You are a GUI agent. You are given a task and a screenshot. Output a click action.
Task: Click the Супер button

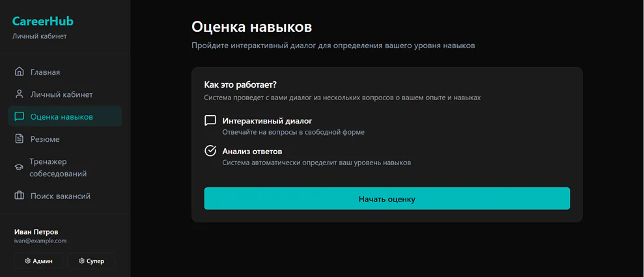pos(91,261)
